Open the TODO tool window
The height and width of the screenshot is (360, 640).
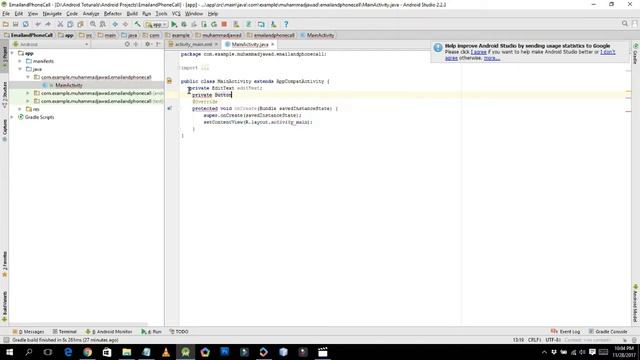[x=179, y=331]
